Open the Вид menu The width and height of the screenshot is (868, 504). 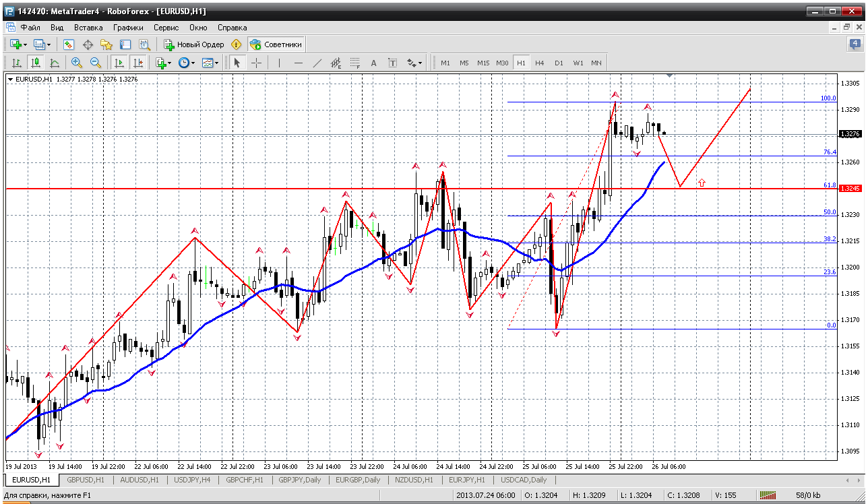(57, 28)
